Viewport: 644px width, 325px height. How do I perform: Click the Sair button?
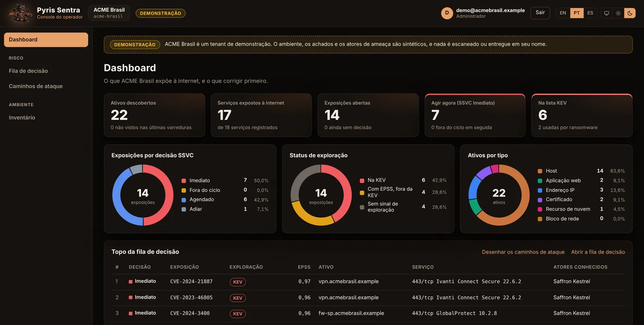[540, 13]
